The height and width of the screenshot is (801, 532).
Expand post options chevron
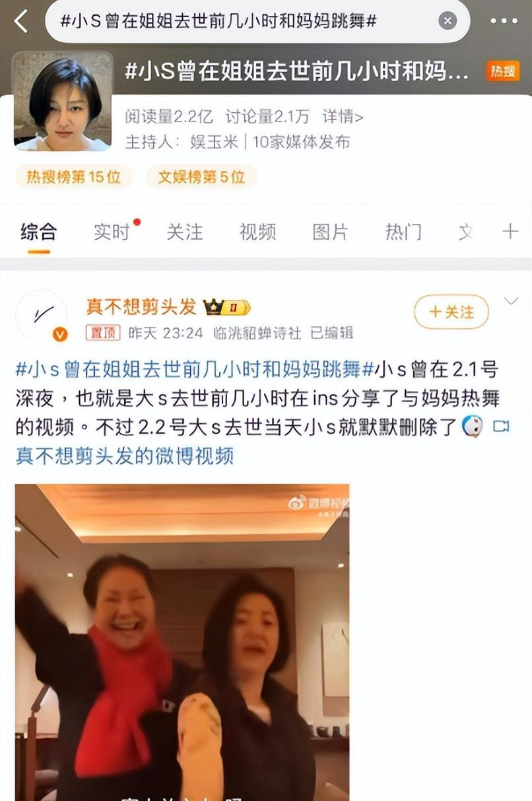click(x=511, y=302)
